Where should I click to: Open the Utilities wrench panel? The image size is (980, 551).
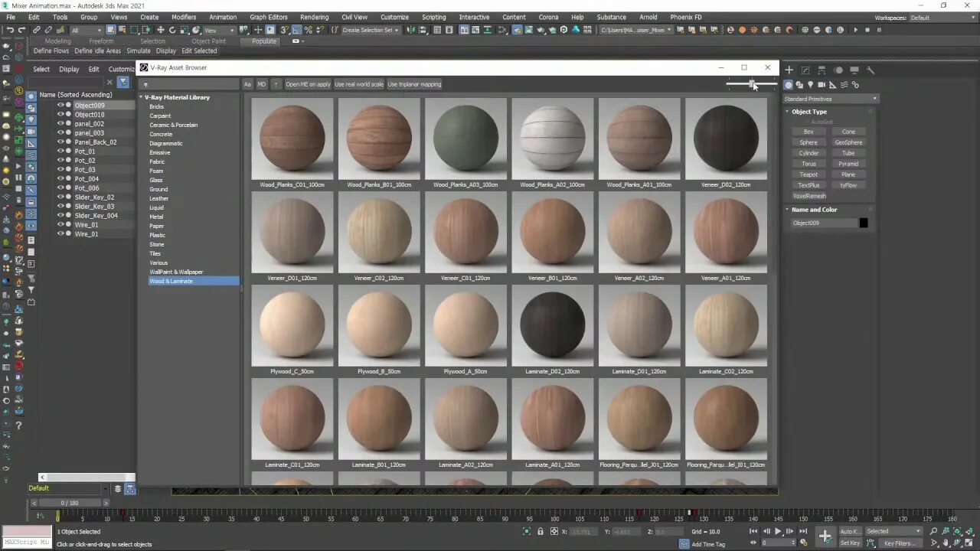871,70
